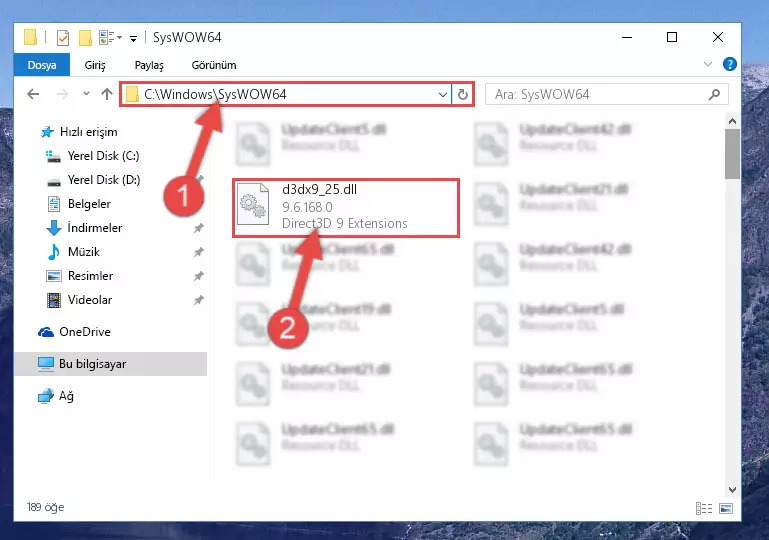The height and width of the screenshot is (540, 769).
Task: Click the vertical scrollbar thumb
Action: [x=732, y=154]
